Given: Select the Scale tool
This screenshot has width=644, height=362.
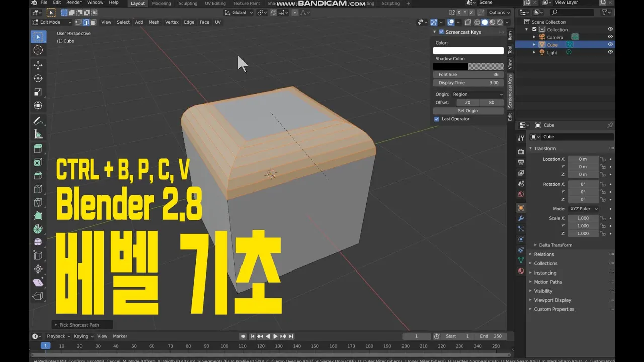Looking at the screenshot, I should coord(38,92).
